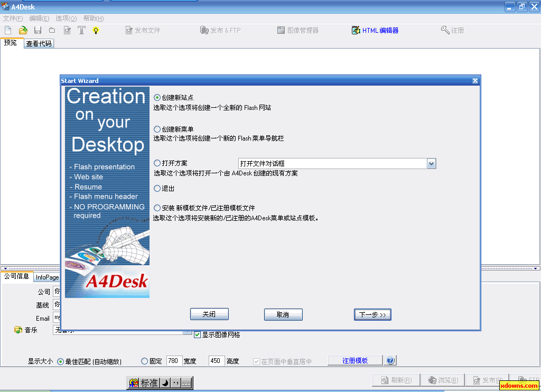
Task: Open the 图像管理器 image manager
Action: pyautogui.click(x=298, y=30)
